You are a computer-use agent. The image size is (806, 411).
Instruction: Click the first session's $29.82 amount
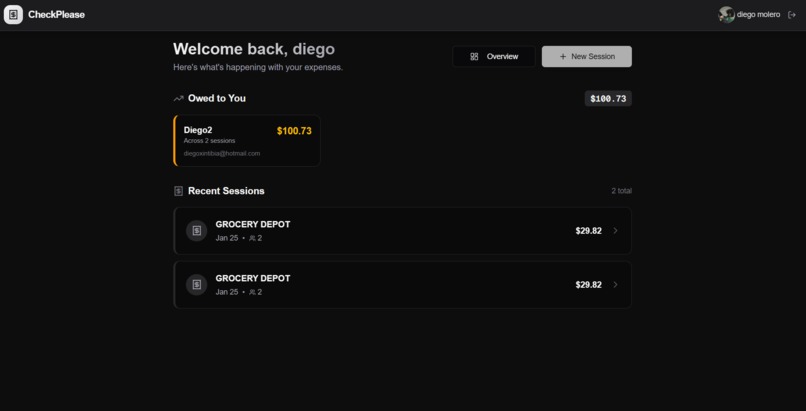pos(589,231)
